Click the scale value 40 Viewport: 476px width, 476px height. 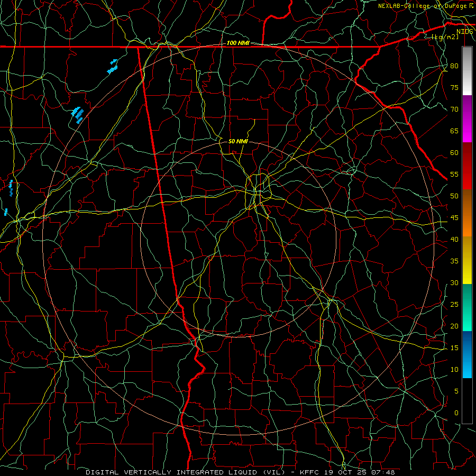[454, 240]
